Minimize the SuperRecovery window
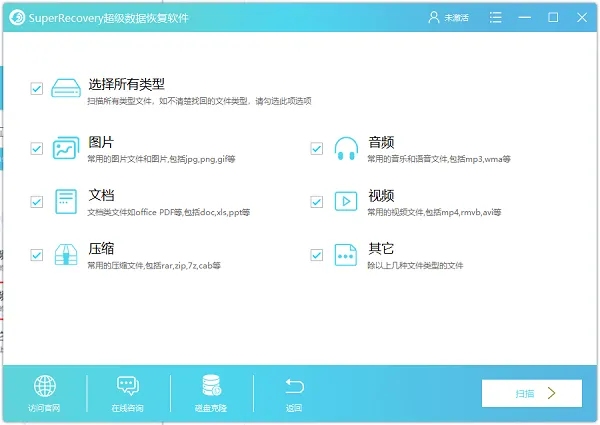Image resolution: width=600 pixels, height=425 pixels. (x=525, y=18)
